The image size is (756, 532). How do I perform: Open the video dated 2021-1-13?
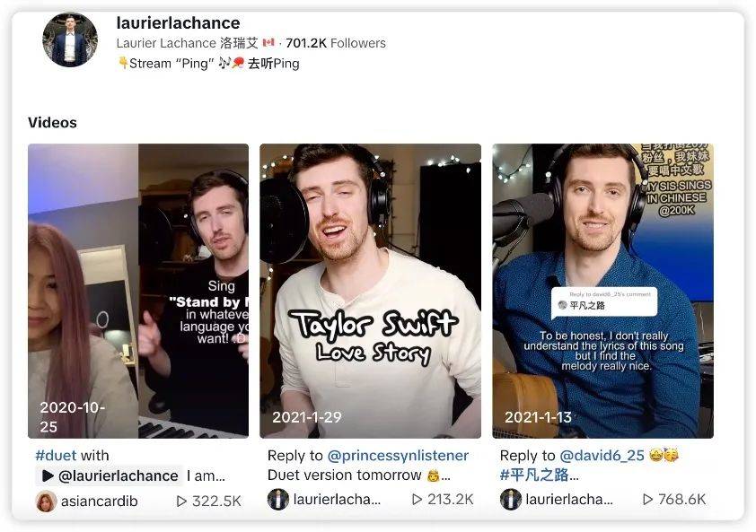click(602, 291)
